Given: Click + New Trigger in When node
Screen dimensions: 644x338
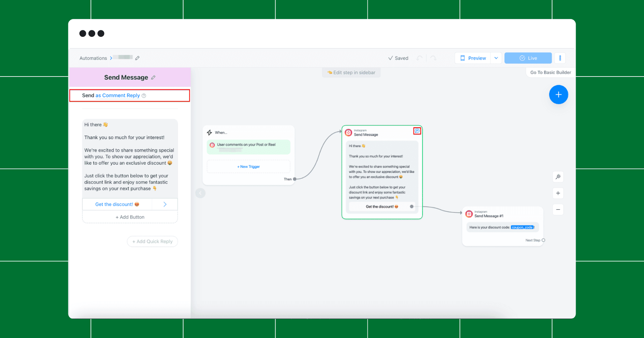Looking at the screenshot, I should [x=249, y=167].
